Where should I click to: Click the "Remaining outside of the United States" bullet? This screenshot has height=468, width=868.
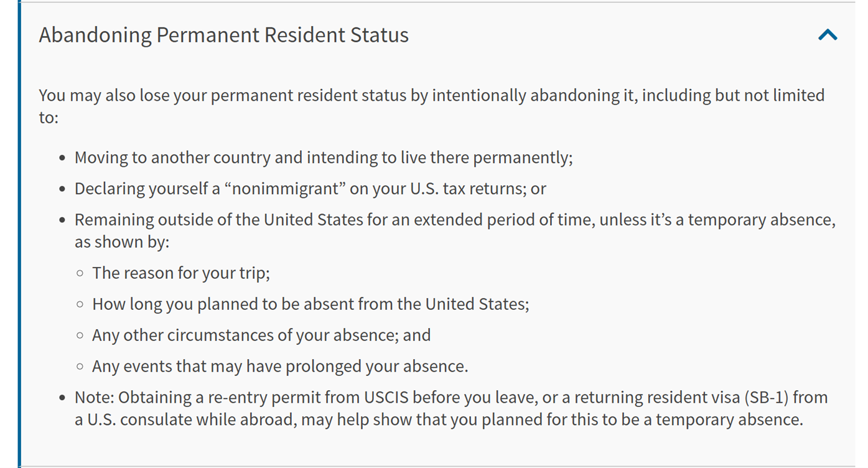(454, 220)
